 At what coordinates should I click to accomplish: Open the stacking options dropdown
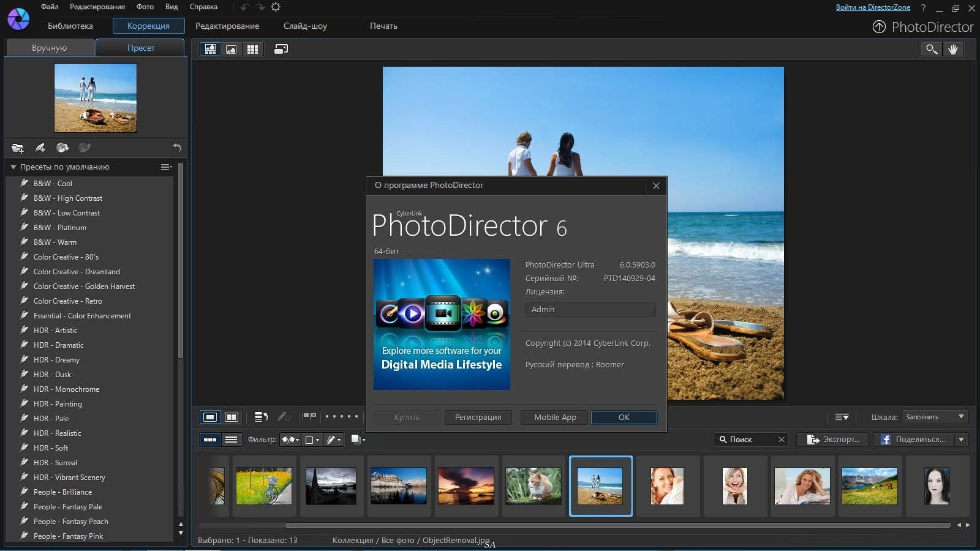[x=358, y=440]
